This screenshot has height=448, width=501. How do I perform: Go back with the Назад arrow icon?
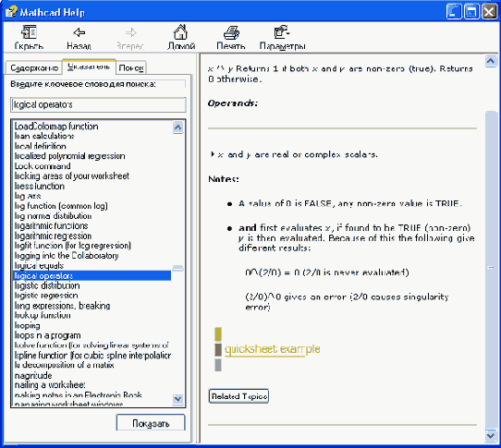pos(79,32)
